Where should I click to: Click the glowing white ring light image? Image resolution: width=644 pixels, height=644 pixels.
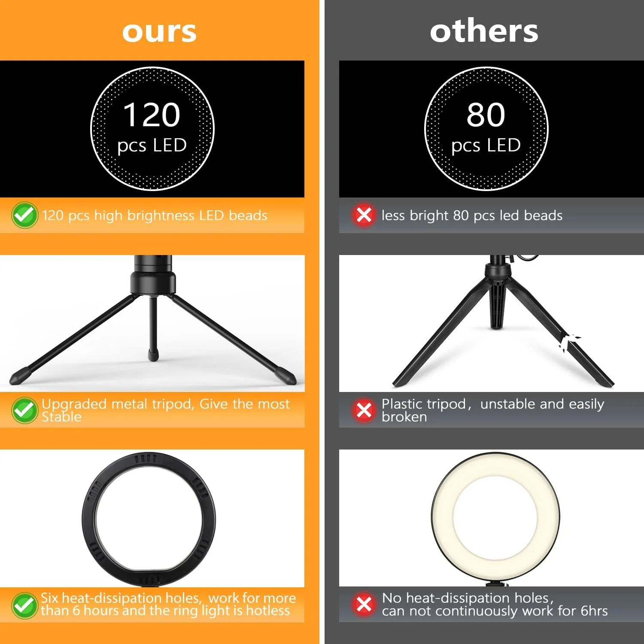495,518
